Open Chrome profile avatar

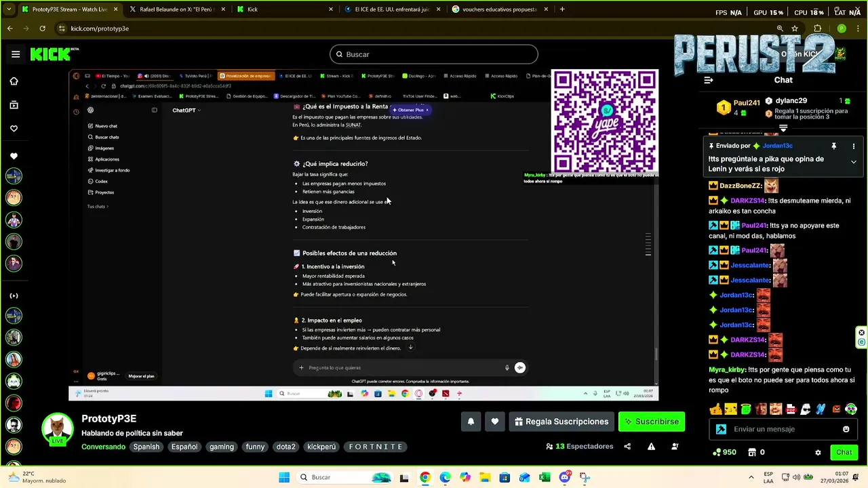point(842,28)
